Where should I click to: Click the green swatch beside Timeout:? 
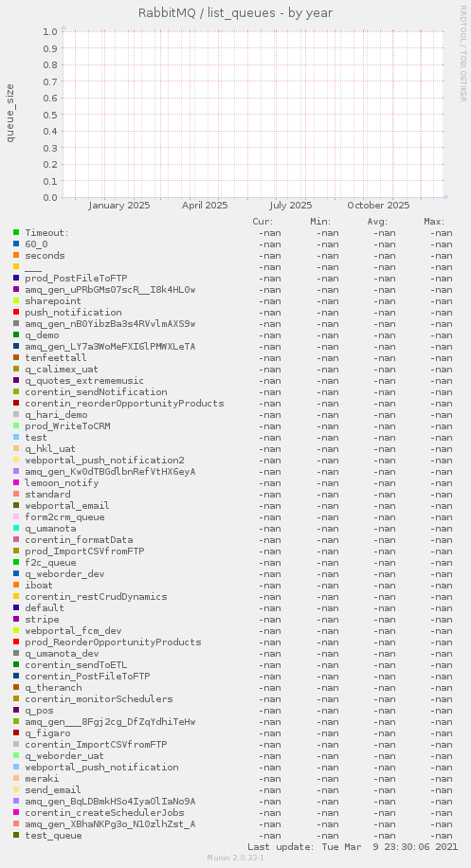tap(16, 232)
